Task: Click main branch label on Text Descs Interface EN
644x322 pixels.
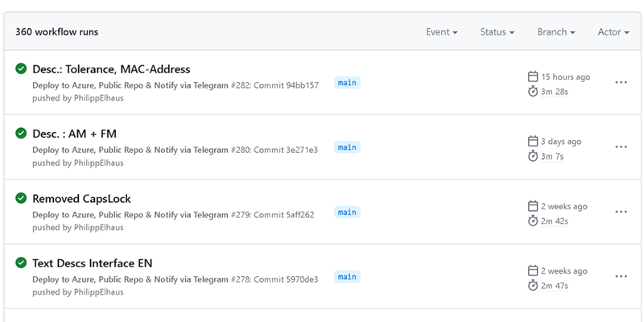Action: tap(347, 277)
